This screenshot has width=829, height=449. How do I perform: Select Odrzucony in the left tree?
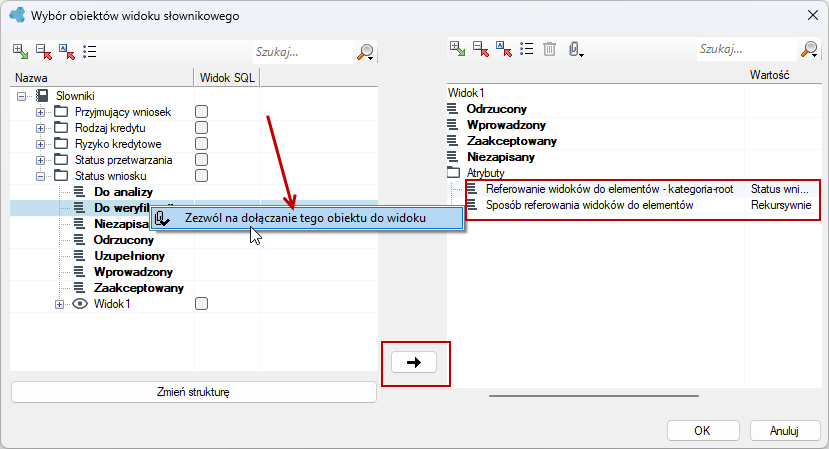[124, 240]
